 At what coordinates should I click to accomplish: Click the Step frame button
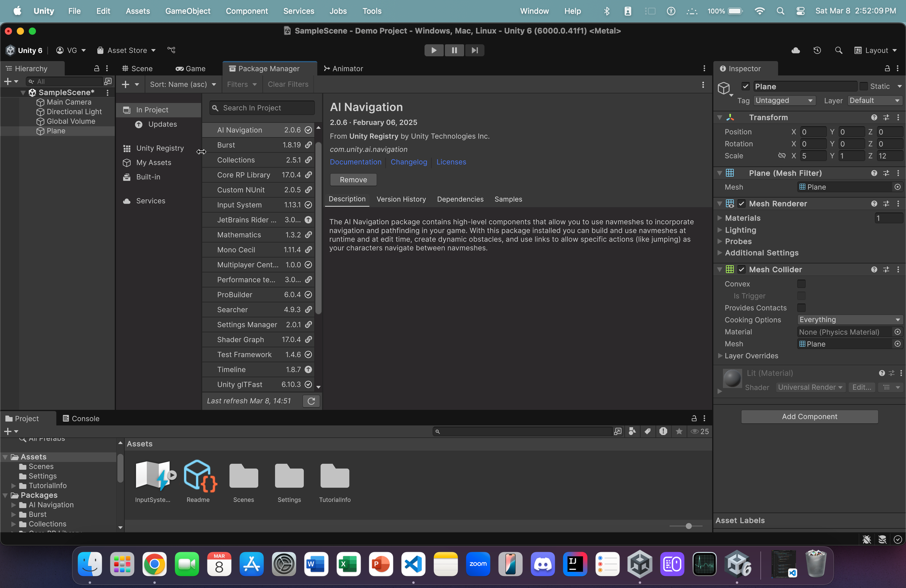pos(474,50)
